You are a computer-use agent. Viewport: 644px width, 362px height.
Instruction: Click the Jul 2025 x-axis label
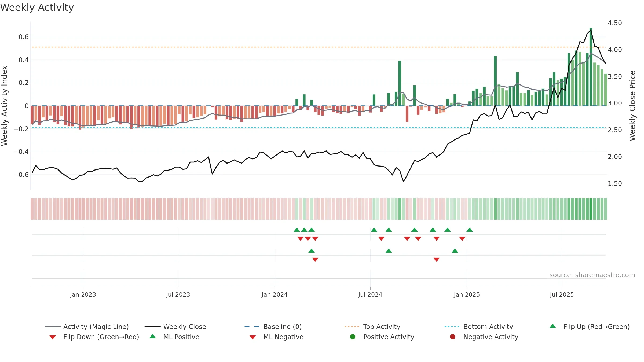pyautogui.click(x=562, y=294)
